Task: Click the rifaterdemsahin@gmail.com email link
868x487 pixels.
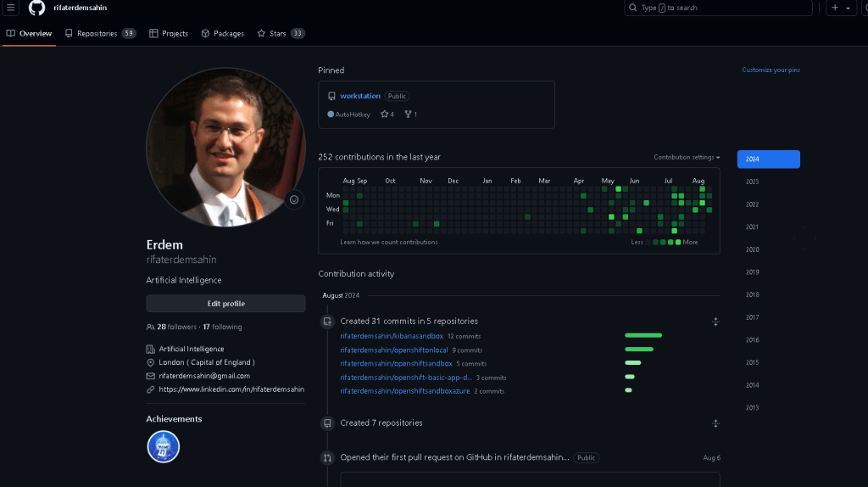Action: pyautogui.click(x=204, y=376)
